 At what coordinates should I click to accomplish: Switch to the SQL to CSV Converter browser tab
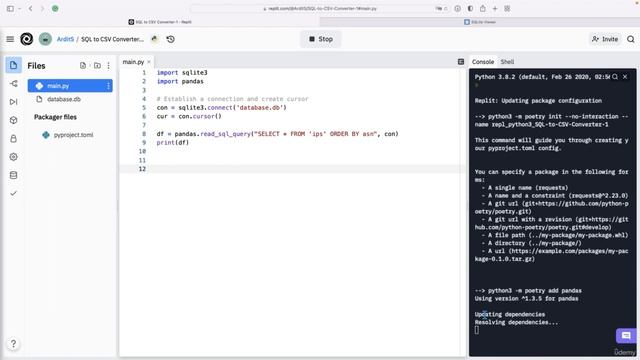(x=160, y=22)
